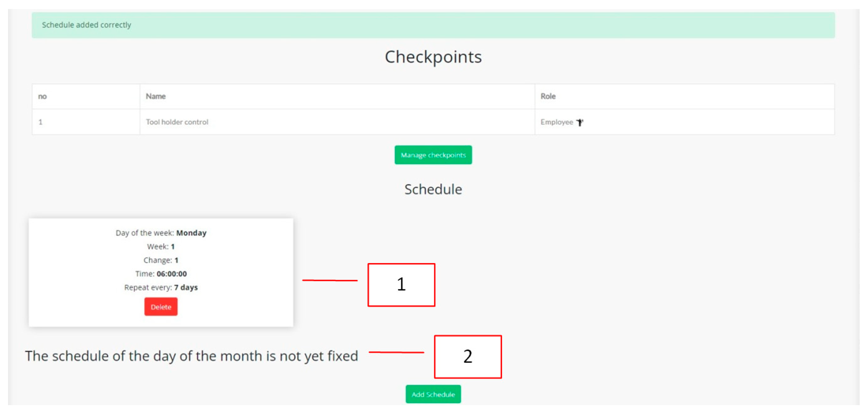
Task: Click the Employee role text
Action: pyautogui.click(x=557, y=122)
